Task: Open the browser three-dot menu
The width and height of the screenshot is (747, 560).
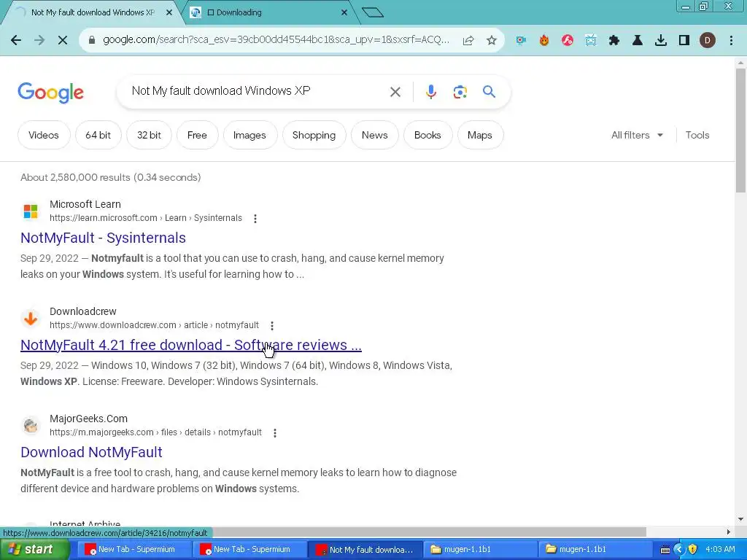Action: tap(731, 41)
